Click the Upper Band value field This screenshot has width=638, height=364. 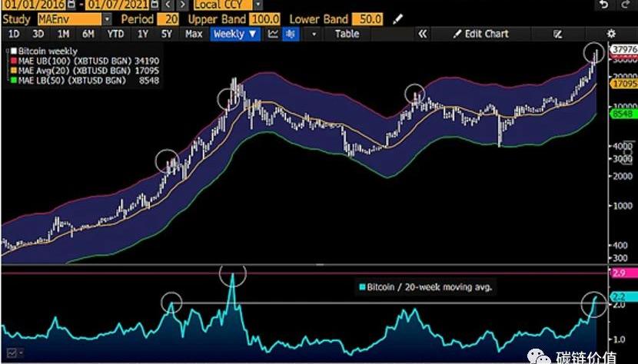click(x=265, y=18)
